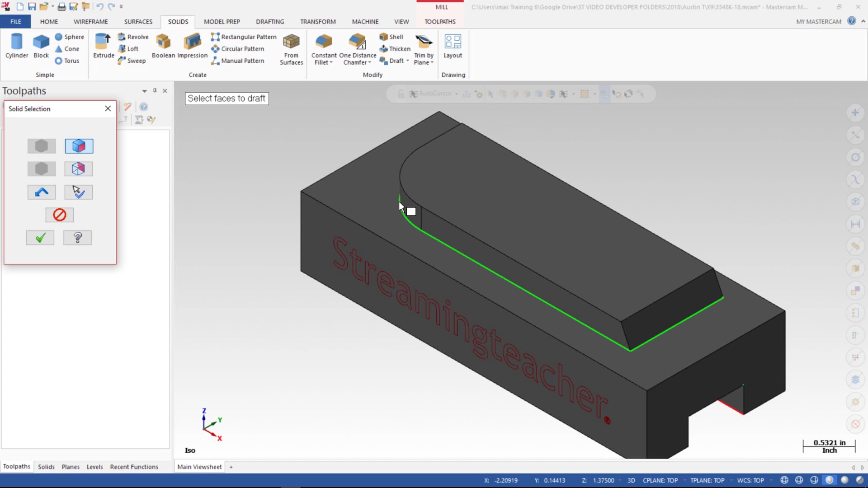This screenshot has width=868, height=488.
Task: Open the Extrude solid tool
Action: coord(104,46)
